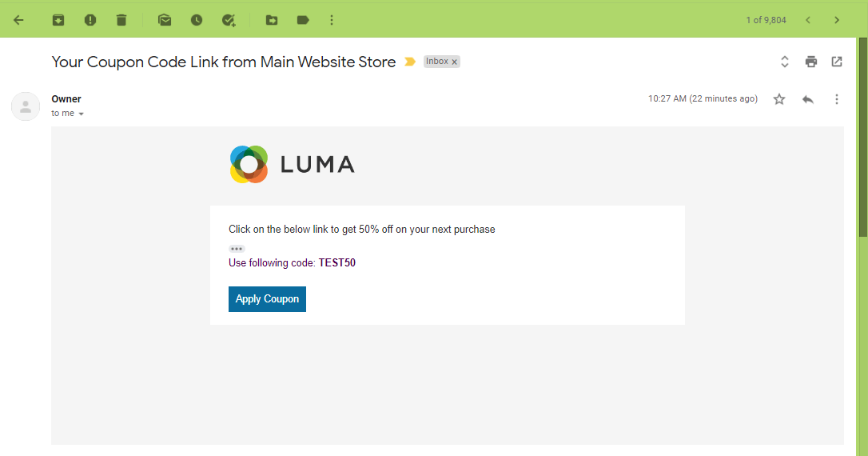Show newer email with left chevron
This screenshot has height=456, width=868.
point(808,21)
